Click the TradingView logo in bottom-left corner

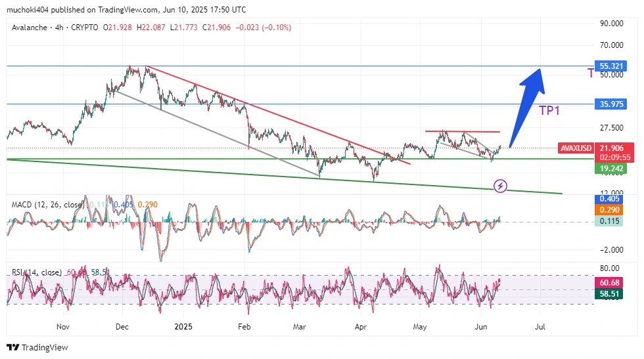(37, 347)
